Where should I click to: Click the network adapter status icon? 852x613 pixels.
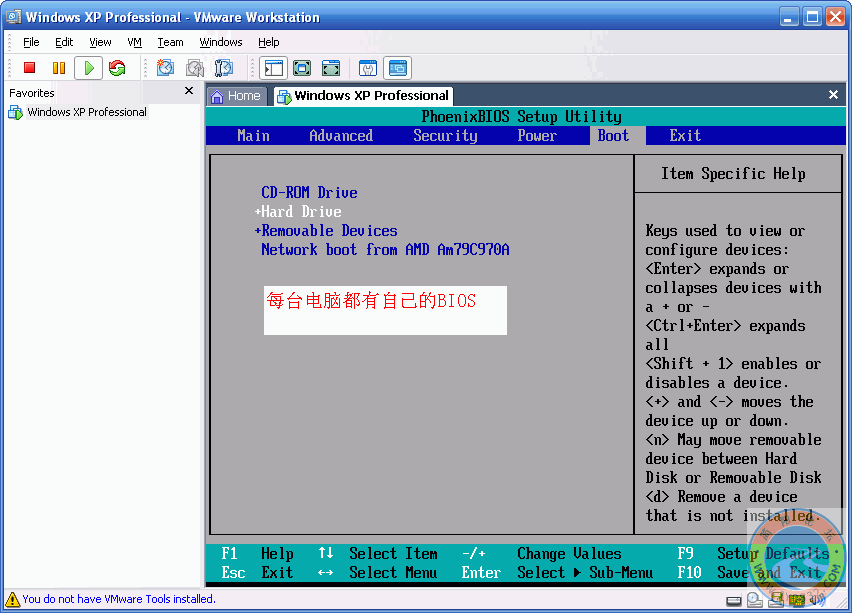797,600
